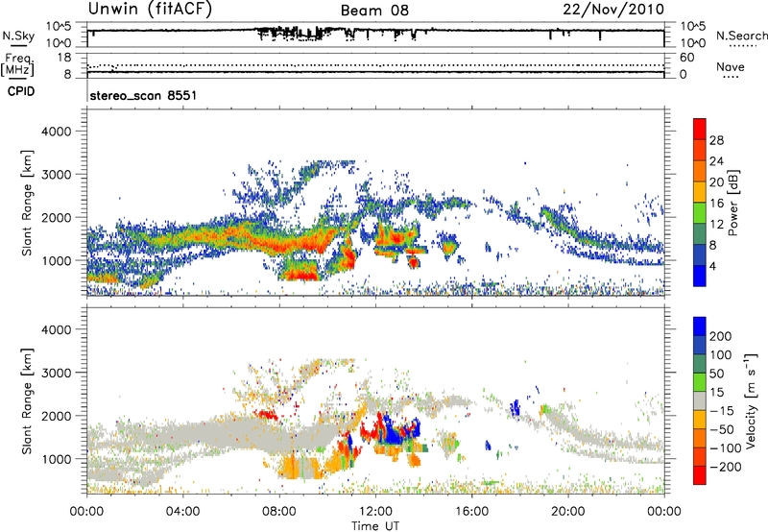Viewport: 768px width, 532px height.
Task: Click the "16:00" time tick label
Action: 471,512
